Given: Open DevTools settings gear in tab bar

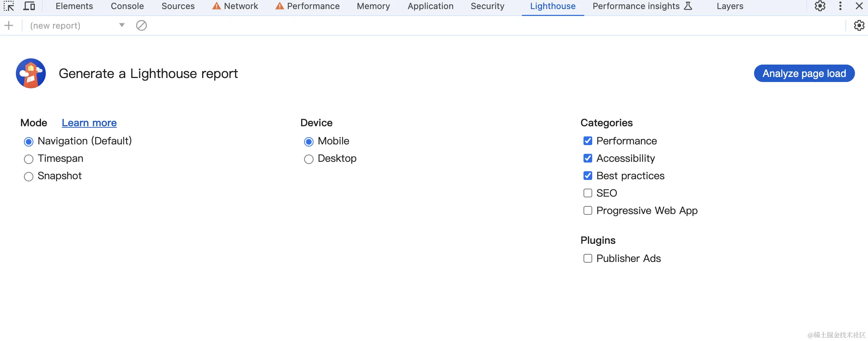Looking at the screenshot, I should click(820, 6).
